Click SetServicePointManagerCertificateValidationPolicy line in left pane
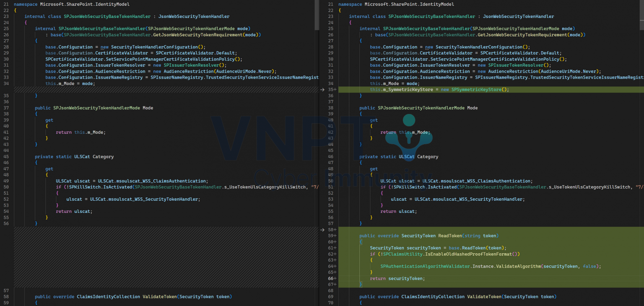Viewport: 644px width, 306px height. [x=144, y=59]
